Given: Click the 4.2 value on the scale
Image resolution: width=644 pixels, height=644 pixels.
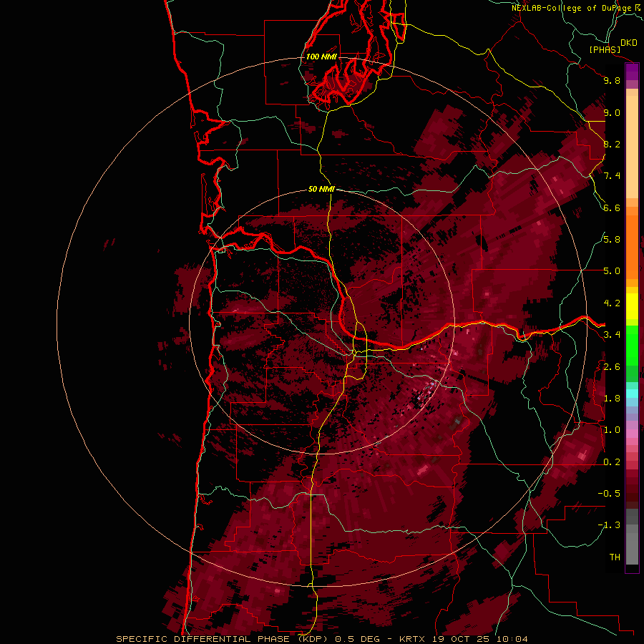Looking at the screenshot, I should coord(612,303).
